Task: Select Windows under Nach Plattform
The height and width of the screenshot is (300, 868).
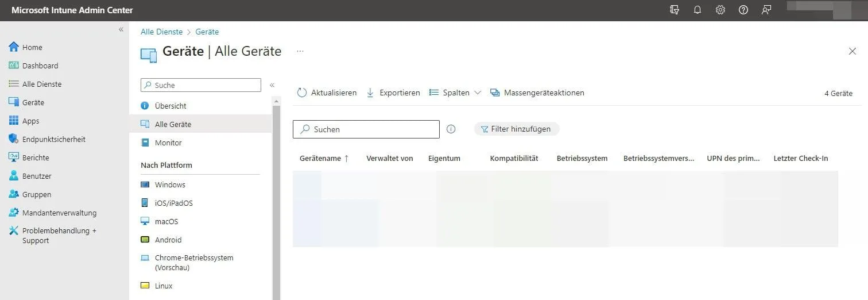Action: click(170, 184)
